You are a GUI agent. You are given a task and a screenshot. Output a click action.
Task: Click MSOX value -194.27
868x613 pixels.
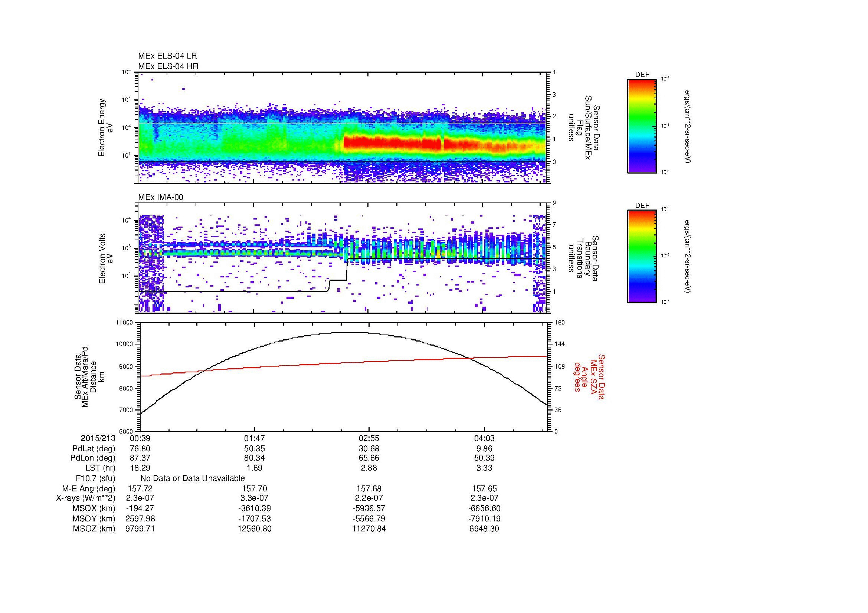[140, 508]
